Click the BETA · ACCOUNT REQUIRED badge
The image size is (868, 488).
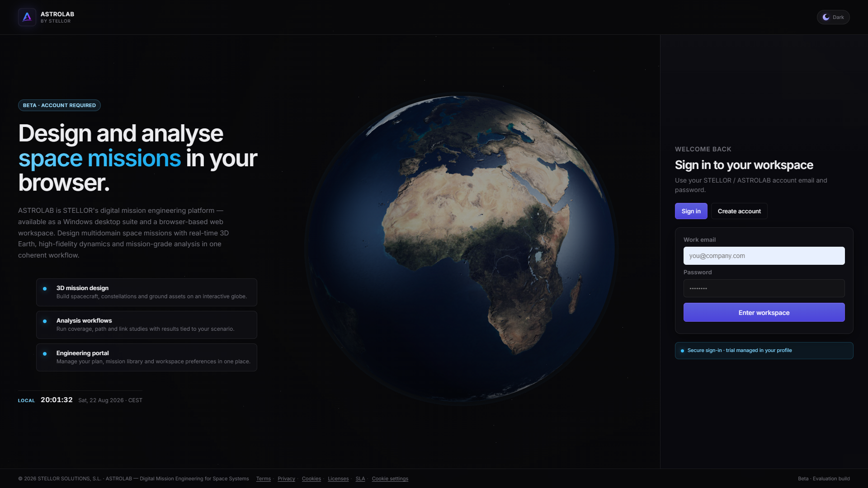[x=59, y=105]
